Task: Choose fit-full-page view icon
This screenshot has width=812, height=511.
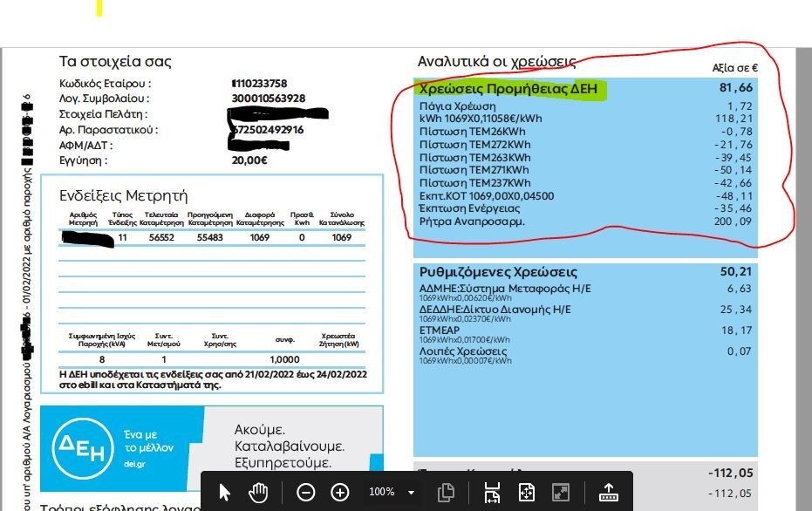Action: pyautogui.click(x=526, y=493)
